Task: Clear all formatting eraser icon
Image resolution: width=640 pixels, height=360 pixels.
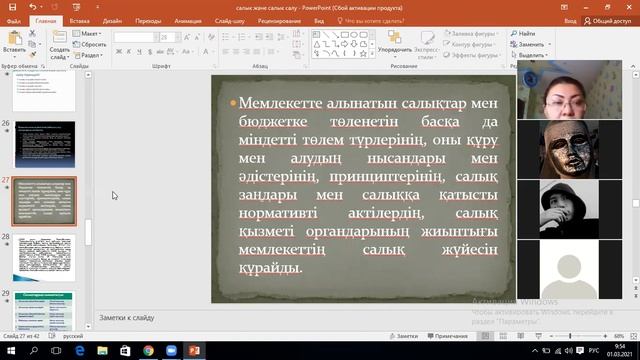Action: [211, 37]
